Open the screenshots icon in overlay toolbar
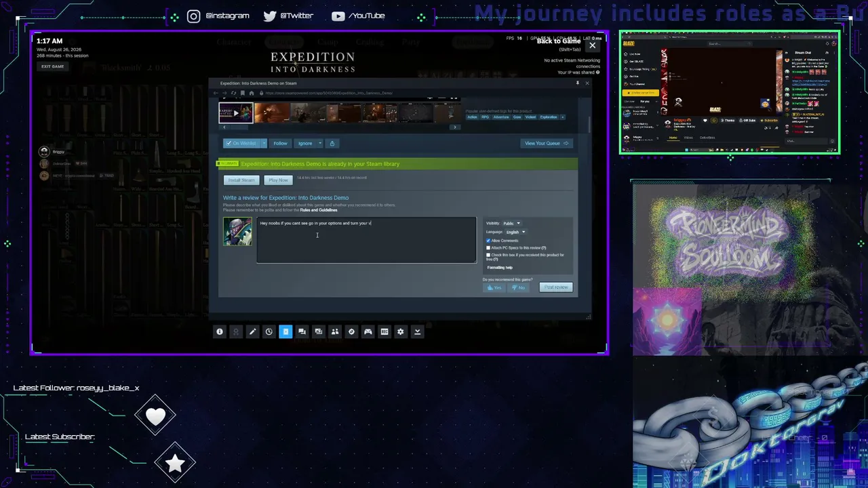The width and height of the screenshot is (868, 488). click(x=318, y=331)
